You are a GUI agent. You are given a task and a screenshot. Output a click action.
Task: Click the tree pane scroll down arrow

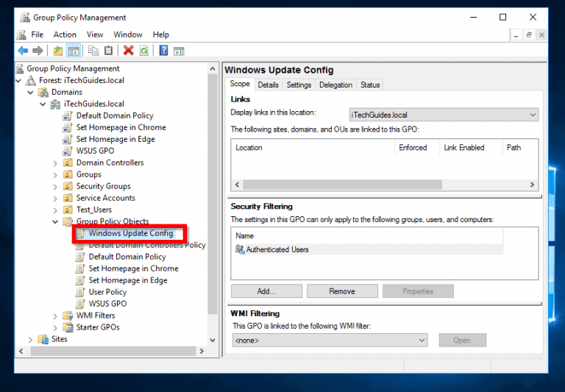(x=213, y=340)
